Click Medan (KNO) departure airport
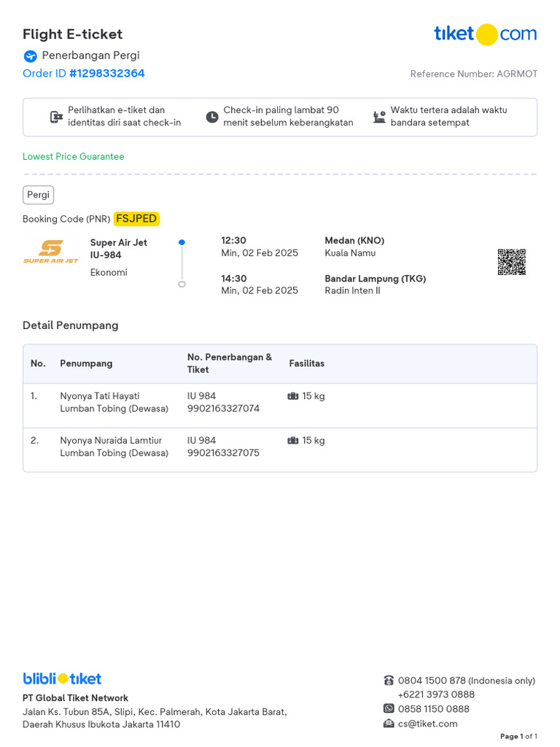 [354, 241]
